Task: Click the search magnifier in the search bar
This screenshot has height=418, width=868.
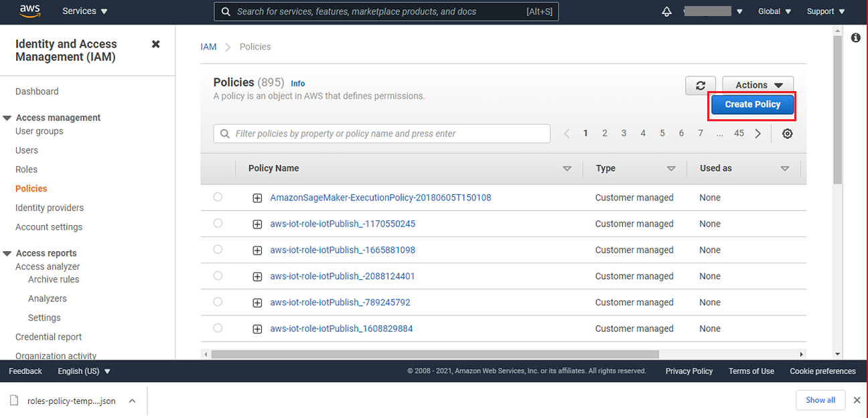Action: [226, 11]
